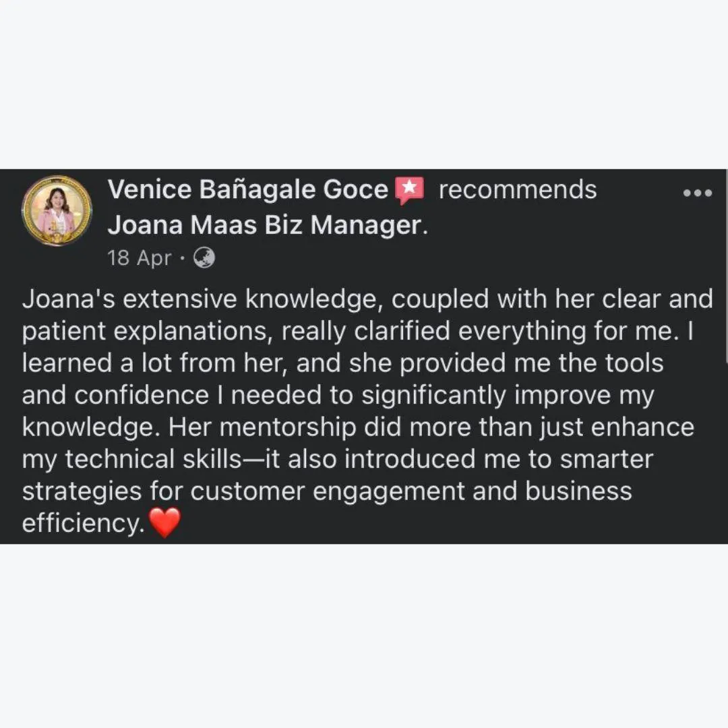
Task: Click the line beginning "my technical skills"
Action: (x=338, y=459)
